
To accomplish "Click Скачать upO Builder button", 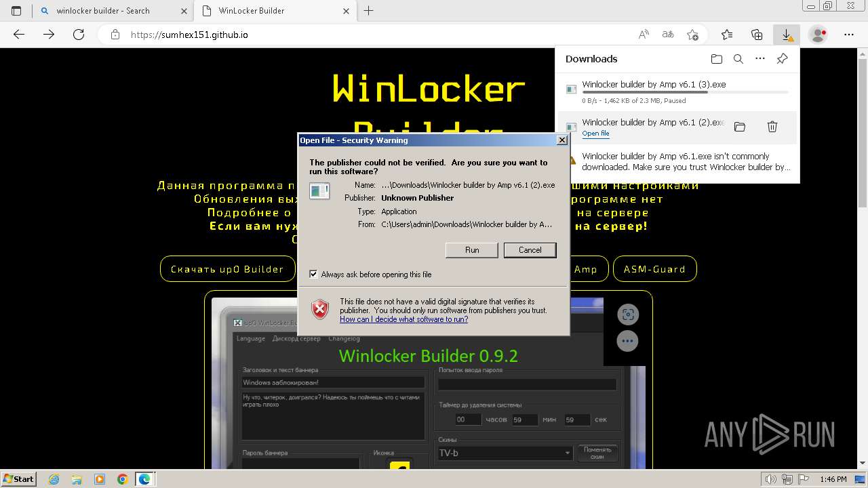I will click(227, 269).
